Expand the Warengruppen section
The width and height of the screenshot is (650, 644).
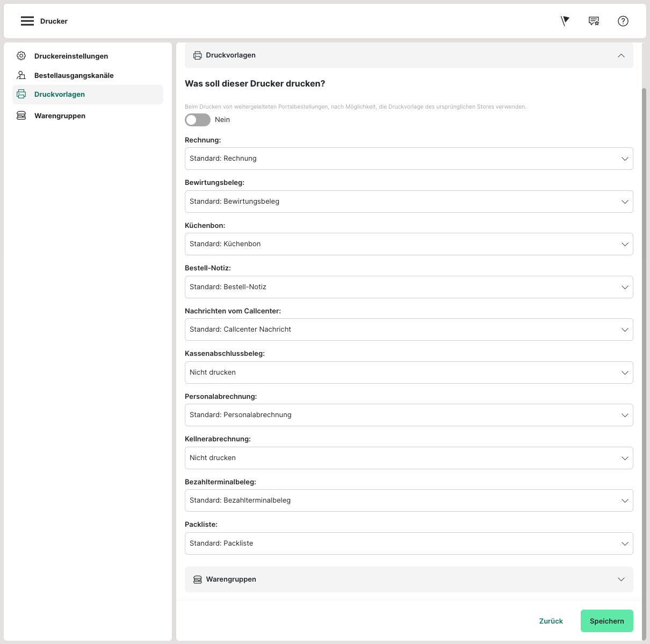pyautogui.click(x=621, y=579)
